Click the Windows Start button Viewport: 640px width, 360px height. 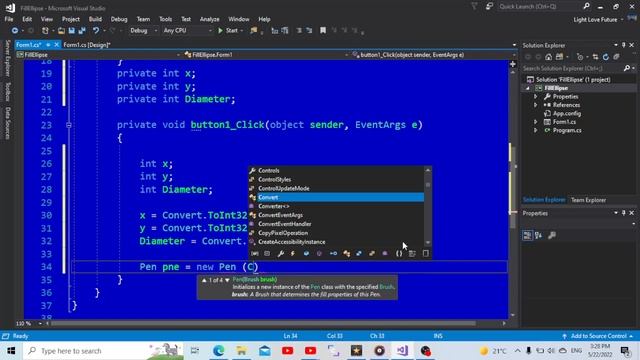click(x=11, y=351)
